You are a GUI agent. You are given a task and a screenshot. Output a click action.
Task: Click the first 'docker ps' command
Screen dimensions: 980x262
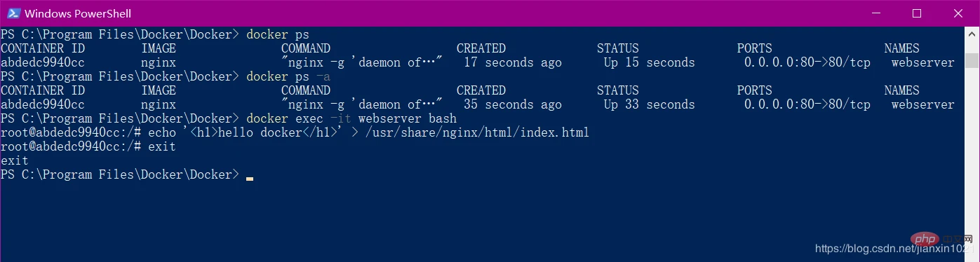pos(278,34)
